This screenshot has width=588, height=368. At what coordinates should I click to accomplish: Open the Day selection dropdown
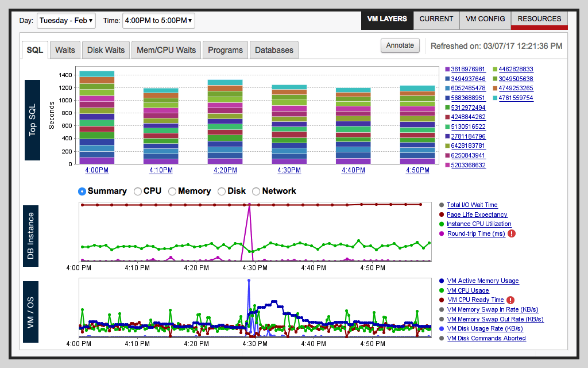click(x=66, y=20)
